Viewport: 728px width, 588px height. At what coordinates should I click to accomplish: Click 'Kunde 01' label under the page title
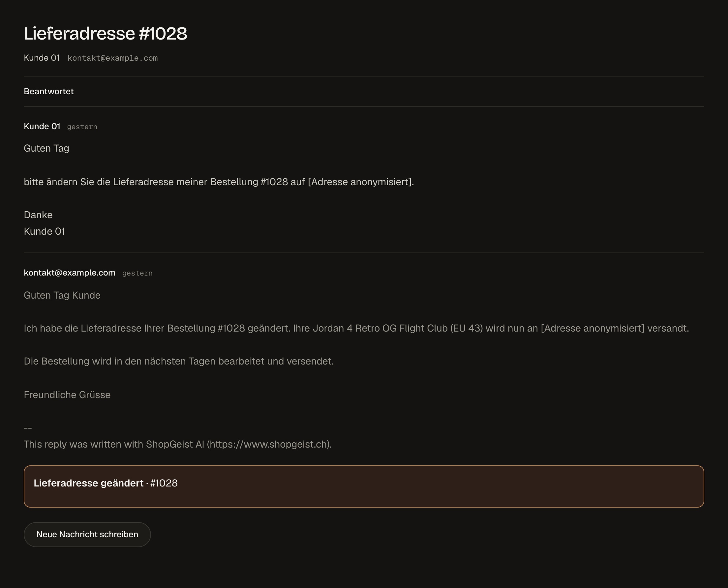click(42, 58)
